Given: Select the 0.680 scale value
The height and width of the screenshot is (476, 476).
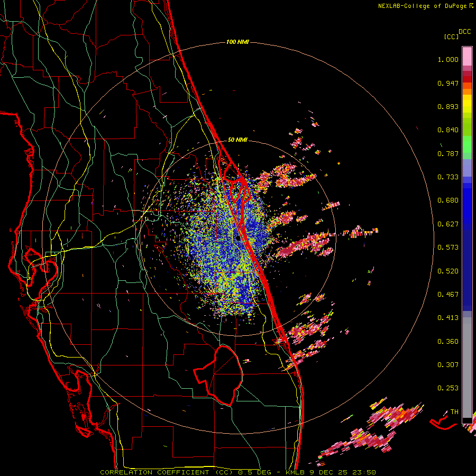Looking at the screenshot, I should tap(448, 200).
